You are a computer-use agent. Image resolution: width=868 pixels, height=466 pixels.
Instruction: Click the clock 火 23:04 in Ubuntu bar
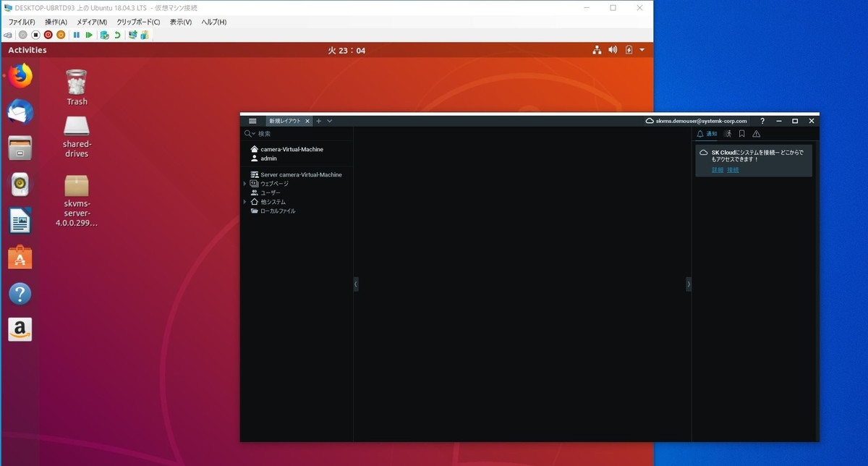click(x=346, y=50)
